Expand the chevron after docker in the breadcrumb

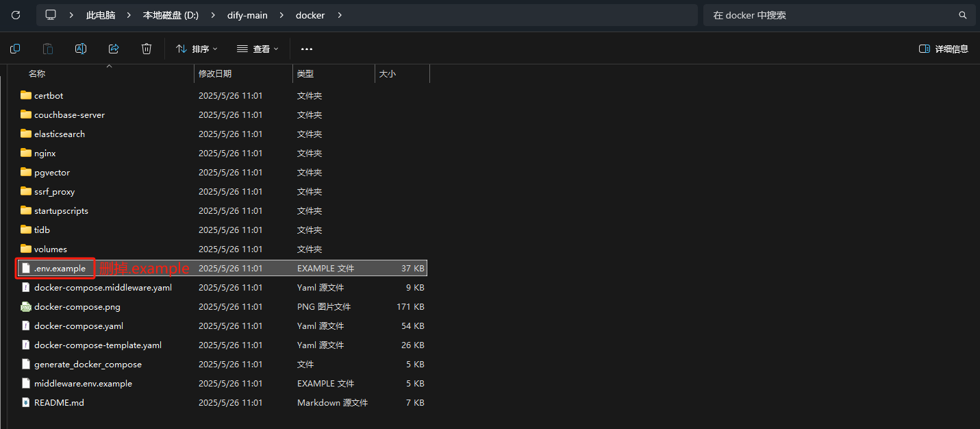click(x=340, y=15)
